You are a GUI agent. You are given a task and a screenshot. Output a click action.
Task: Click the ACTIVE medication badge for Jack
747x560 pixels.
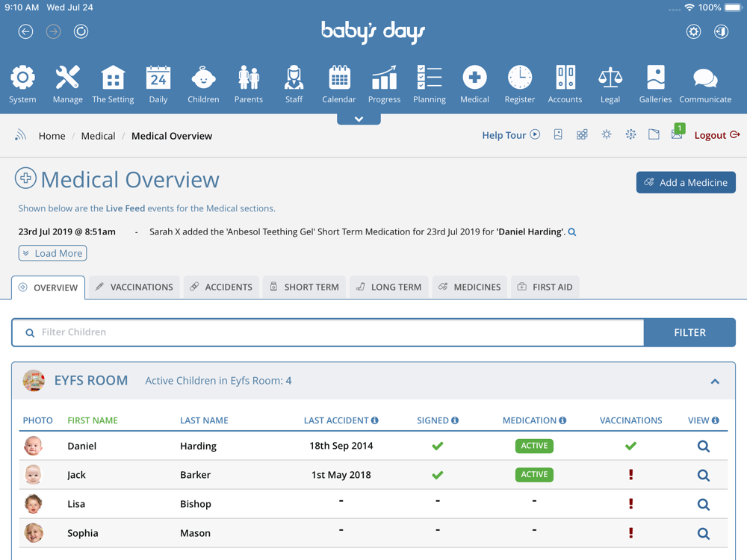click(534, 475)
